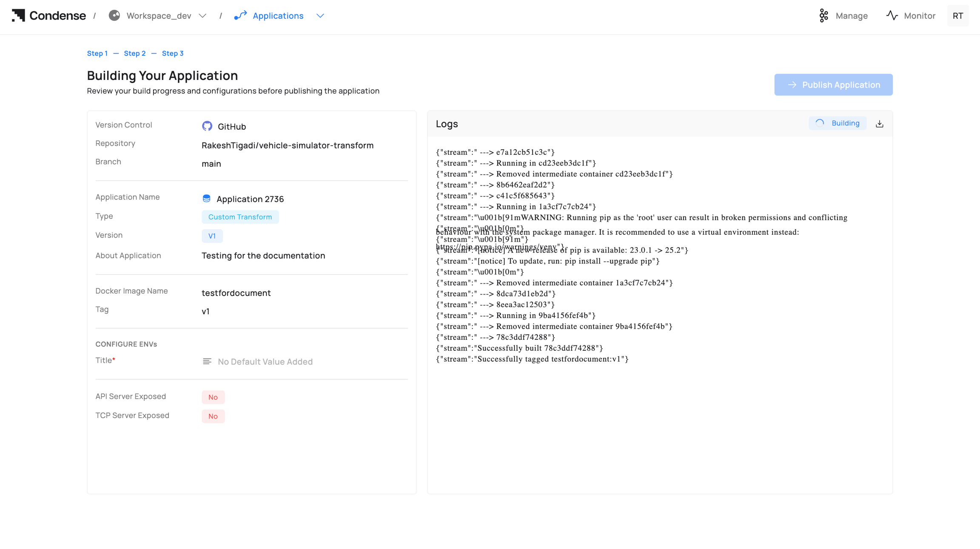This screenshot has height=549, width=980.
Task: Click the GitHub octocat icon
Action: pyautogui.click(x=207, y=126)
